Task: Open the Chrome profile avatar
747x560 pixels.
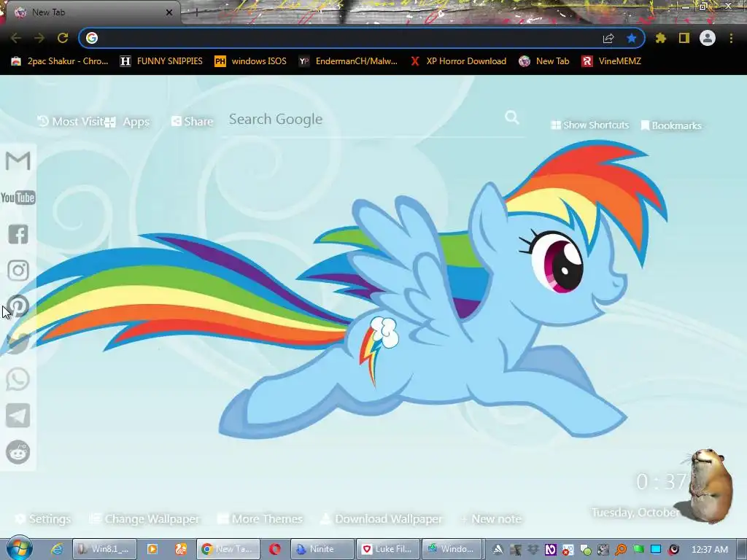Action: 708,38
